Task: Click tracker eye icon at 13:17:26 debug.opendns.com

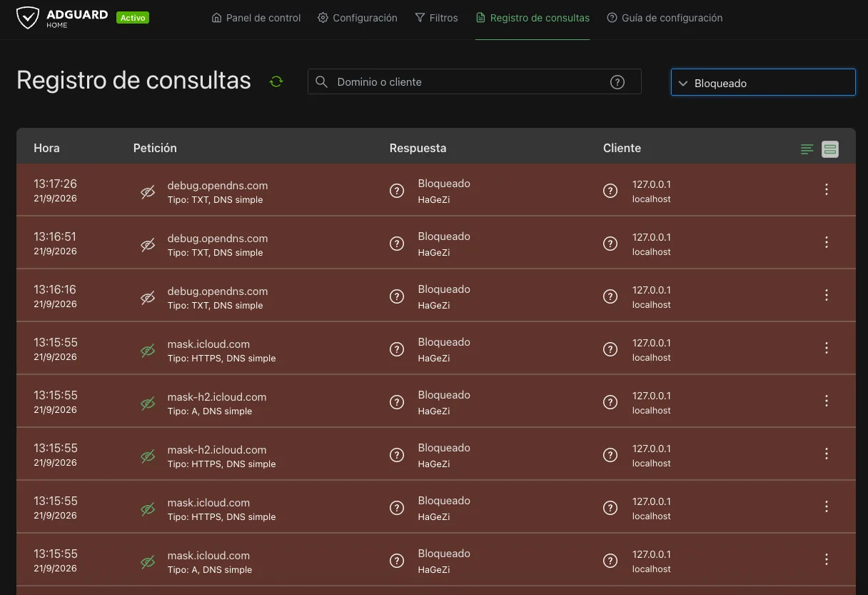Action: point(148,192)
